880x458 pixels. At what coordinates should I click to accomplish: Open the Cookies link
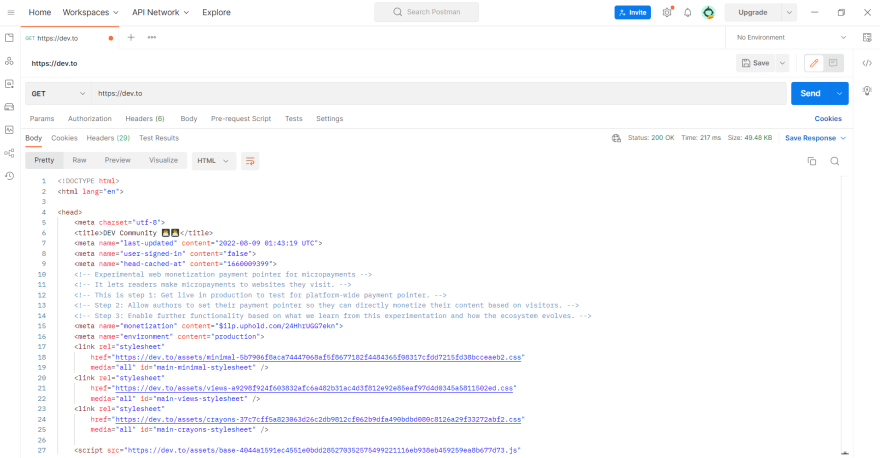[x=828, y=119]
